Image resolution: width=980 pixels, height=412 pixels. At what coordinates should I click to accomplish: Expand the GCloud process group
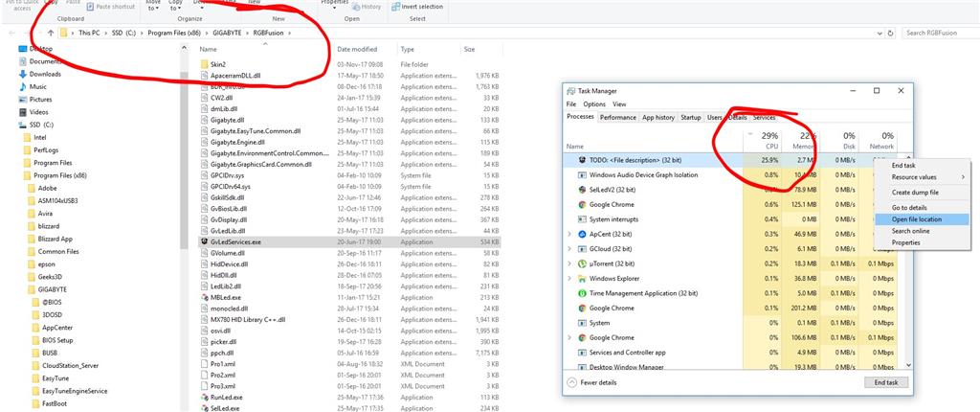click(568, 248)
